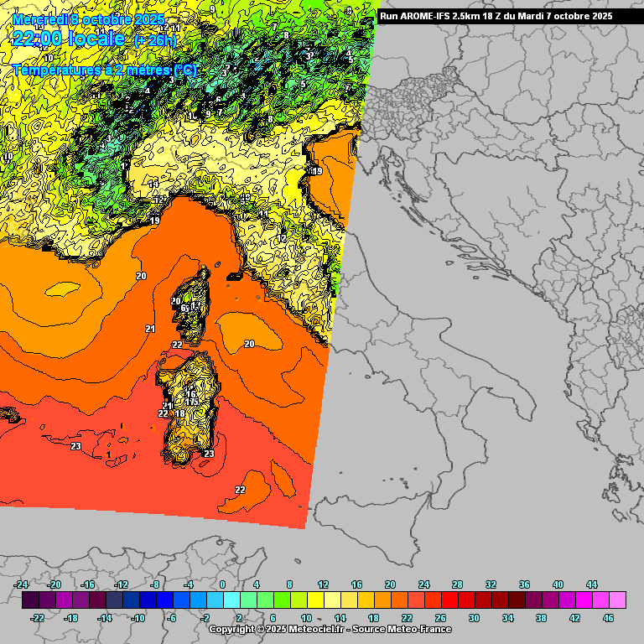Click the -24 label in the legend
Image resolution: width=644 pixels, height=644 pixels.
pos(21,584)
